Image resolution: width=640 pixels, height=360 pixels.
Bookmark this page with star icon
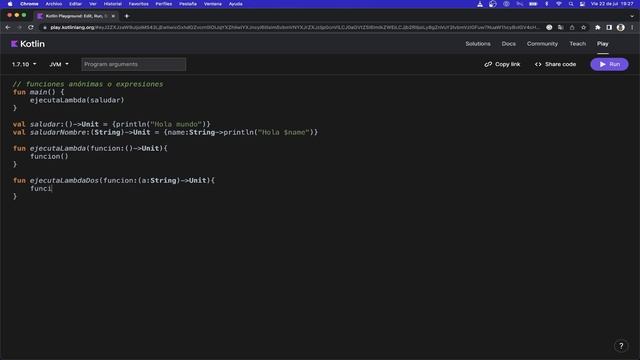tap(583, 27)
